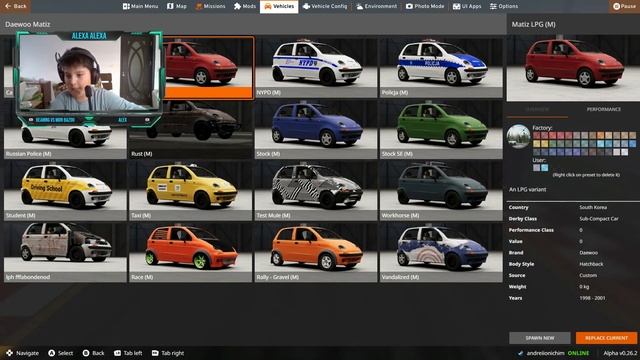The width and height of the screenshot is (640, 360).
Task: Select the lph fffabondonod wrecked car
Action: [x=65, y=252]
